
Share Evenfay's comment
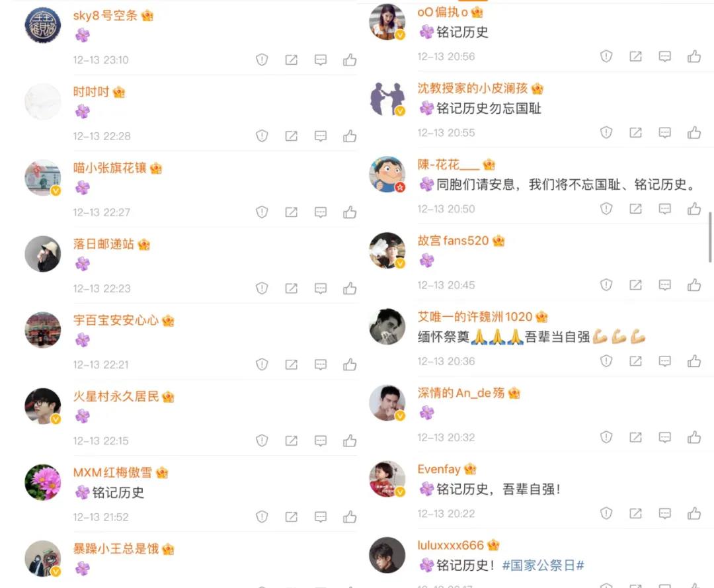click(x=636, y=513)
